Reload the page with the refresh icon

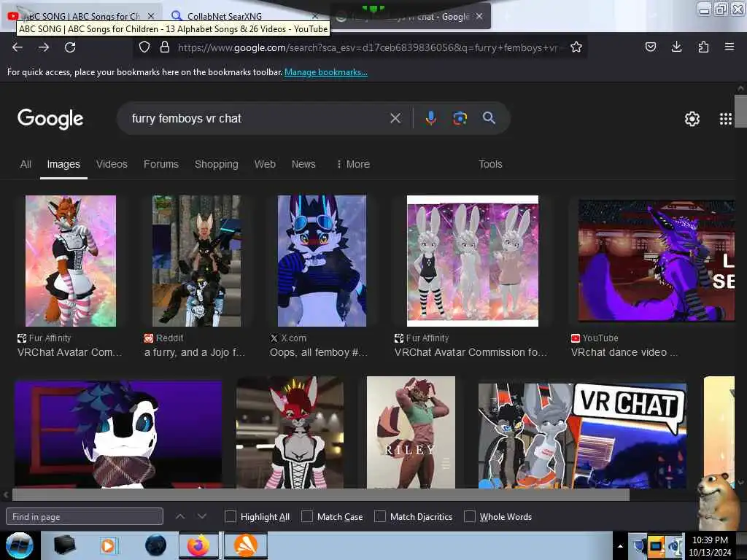coord(70,47)
